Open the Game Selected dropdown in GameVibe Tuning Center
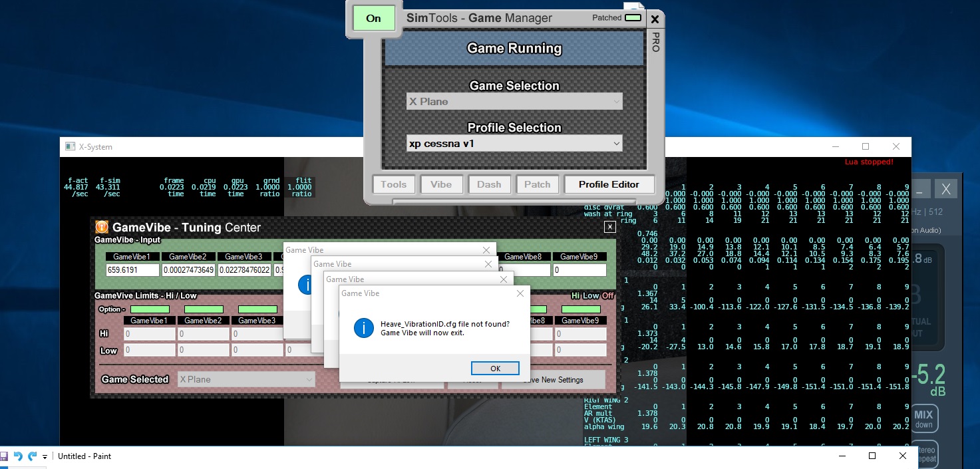This screenshot has height=469, width=980. tap(246, 379)
